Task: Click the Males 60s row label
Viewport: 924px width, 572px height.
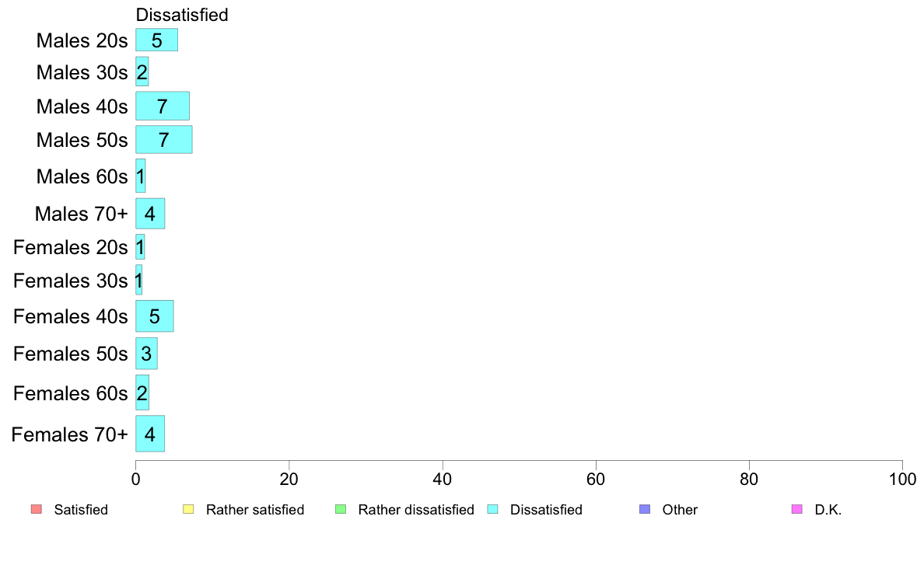Action: (x=82, y=176)
